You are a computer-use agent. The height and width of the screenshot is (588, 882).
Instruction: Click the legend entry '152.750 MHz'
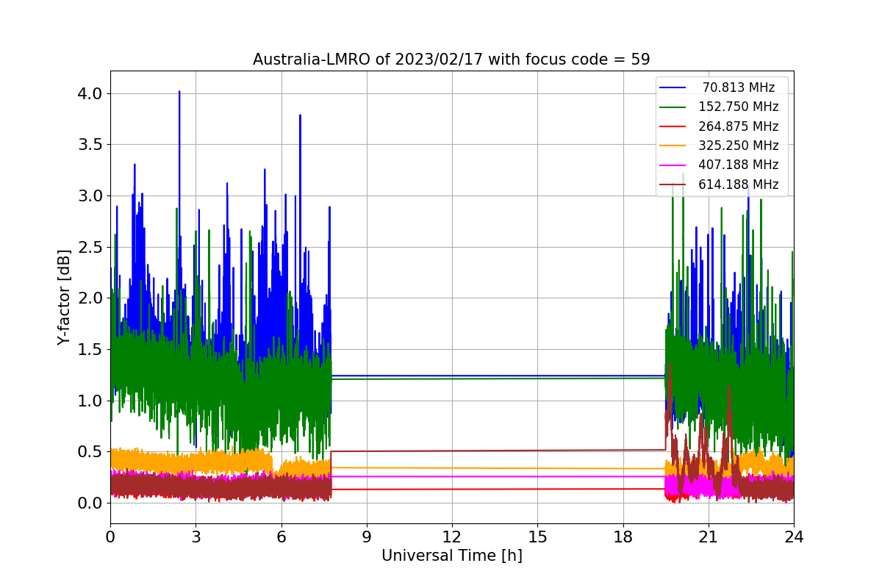pyautogui.click(x=739, y=107)
